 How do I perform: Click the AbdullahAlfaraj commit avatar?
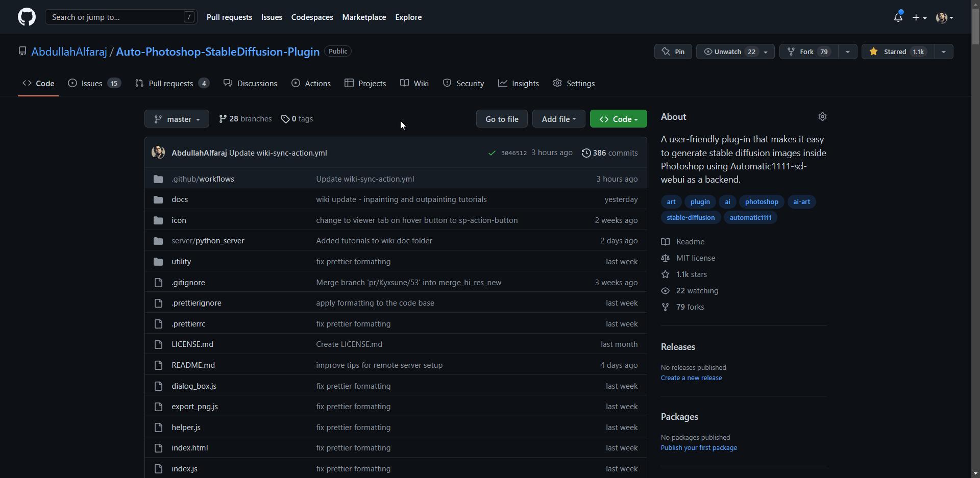(x=158, y=153)
